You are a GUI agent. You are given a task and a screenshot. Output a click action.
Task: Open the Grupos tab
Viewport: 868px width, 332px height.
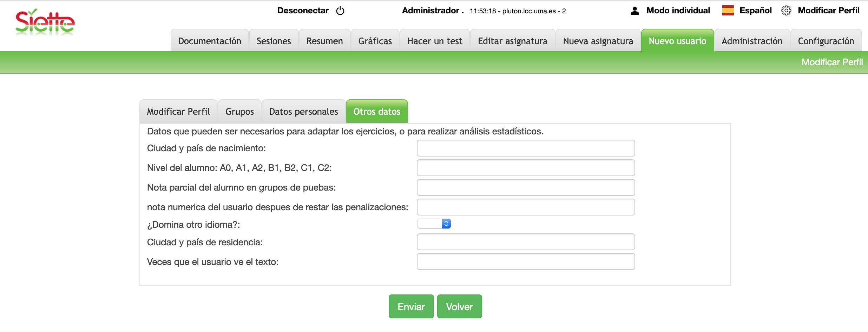point(239,112)
